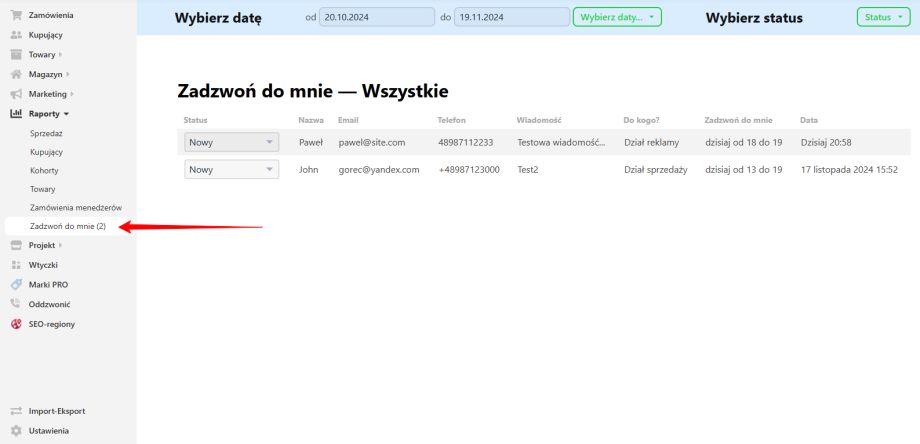Select Zadzwoń do mnie (2) sidebar item
This screenshot has height=444, width=920.
coord(68,227)
